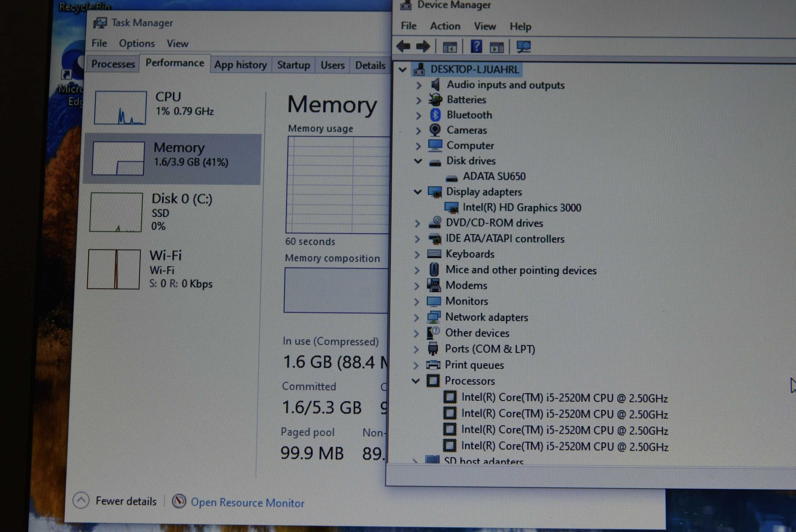Open Task Manager Options menu

137,43
